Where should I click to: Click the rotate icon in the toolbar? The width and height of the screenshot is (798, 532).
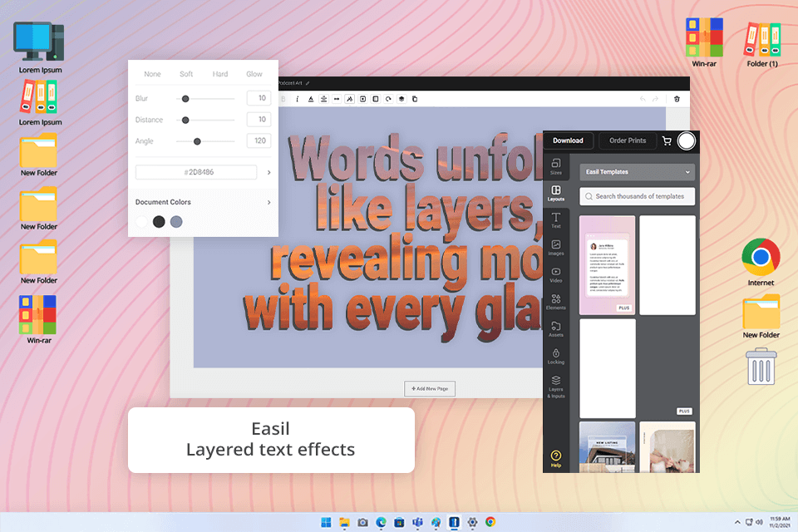(388, 99)
